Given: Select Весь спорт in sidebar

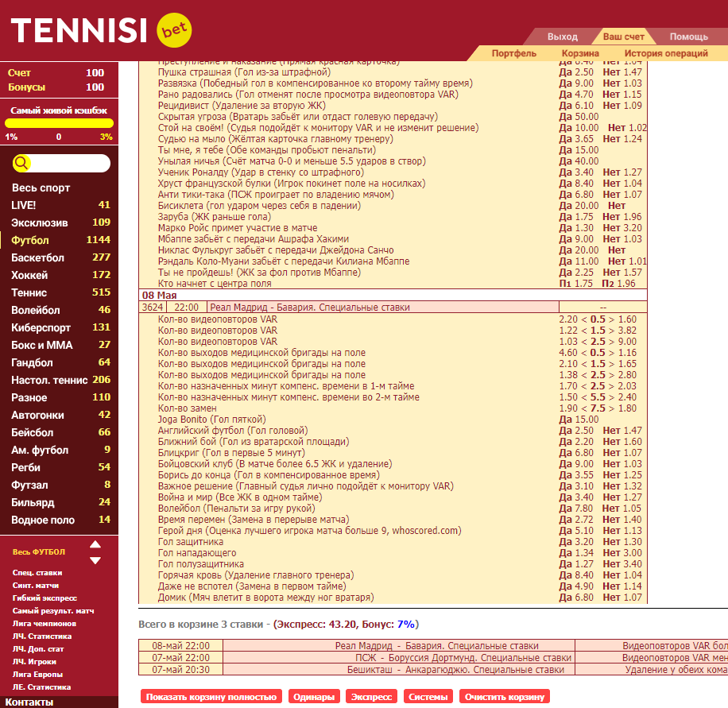Looking at the screenshot, I should (41, 188).
